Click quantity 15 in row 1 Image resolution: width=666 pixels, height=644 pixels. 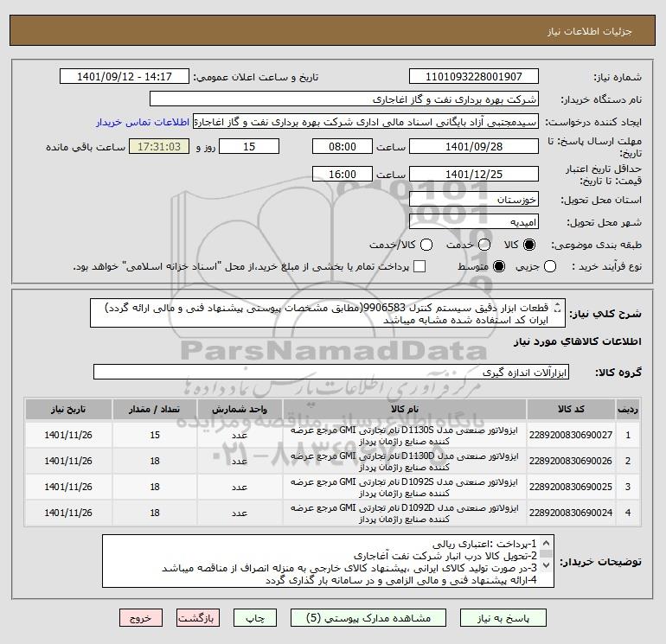pos(155,435)
